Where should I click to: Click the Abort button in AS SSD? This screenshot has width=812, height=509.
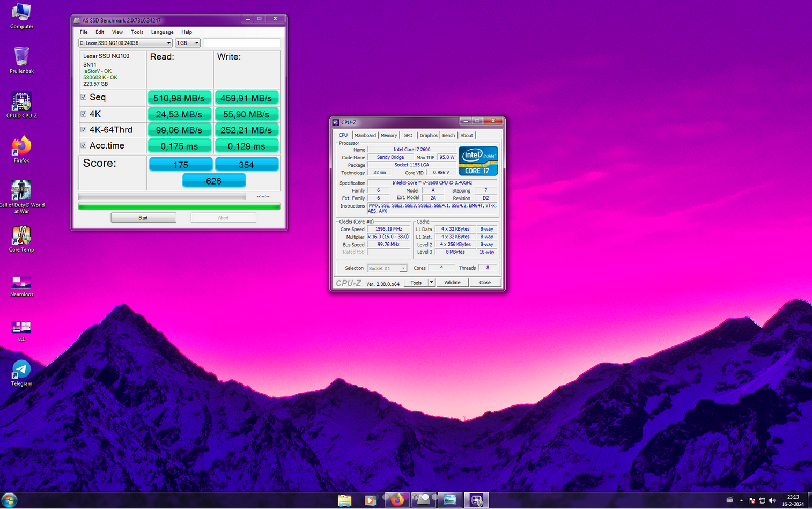223,218
